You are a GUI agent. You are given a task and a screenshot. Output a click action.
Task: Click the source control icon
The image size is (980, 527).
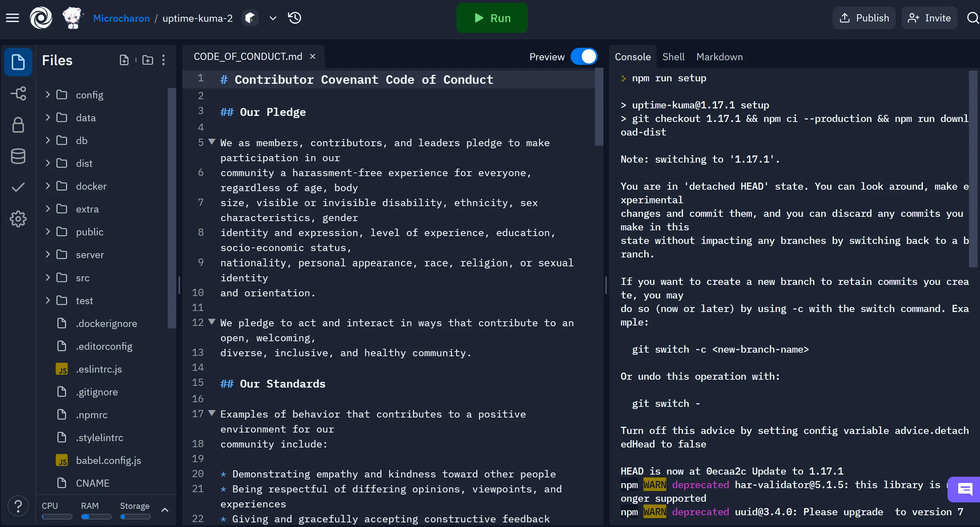[17, 93]
